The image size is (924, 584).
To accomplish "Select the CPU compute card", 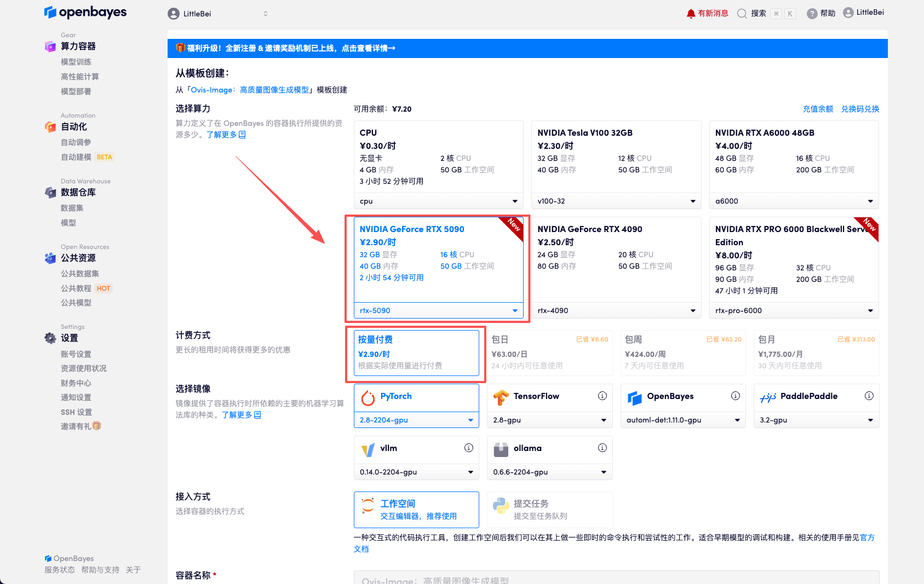I will point(438,158).
